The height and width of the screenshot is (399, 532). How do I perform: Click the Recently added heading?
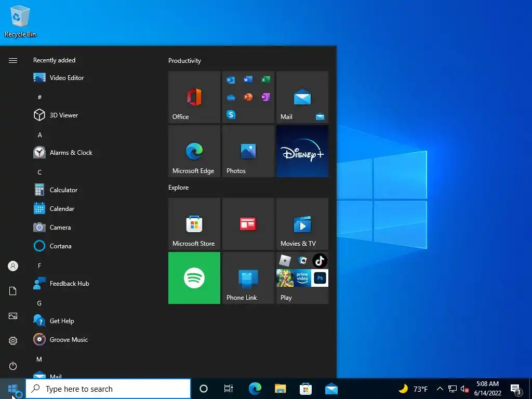pyautogui.click(x=54, y=60)
